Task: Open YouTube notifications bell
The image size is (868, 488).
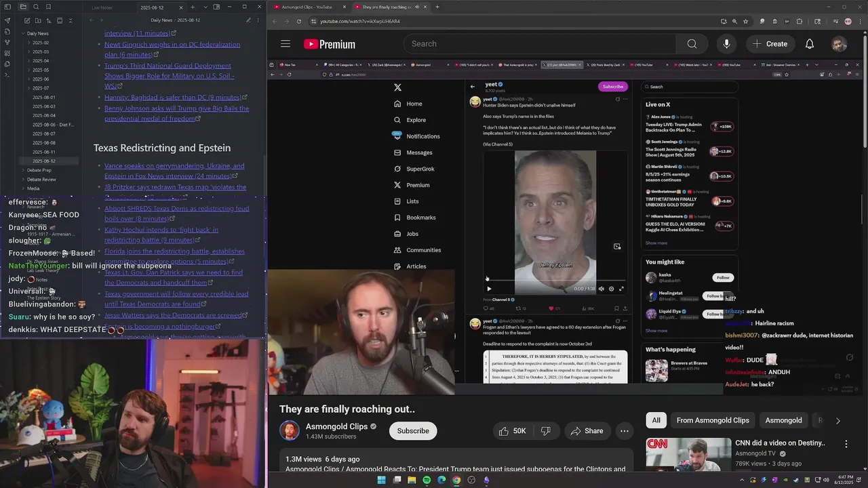Action: 810,44
